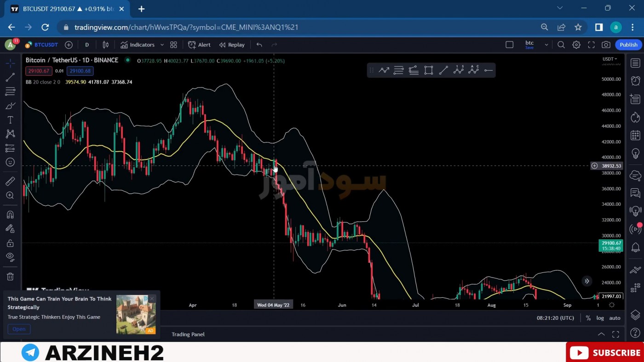Expand the indicator templates dropdown arrow
Viewport: 644px width, 362px height.
tap(162, 45)
